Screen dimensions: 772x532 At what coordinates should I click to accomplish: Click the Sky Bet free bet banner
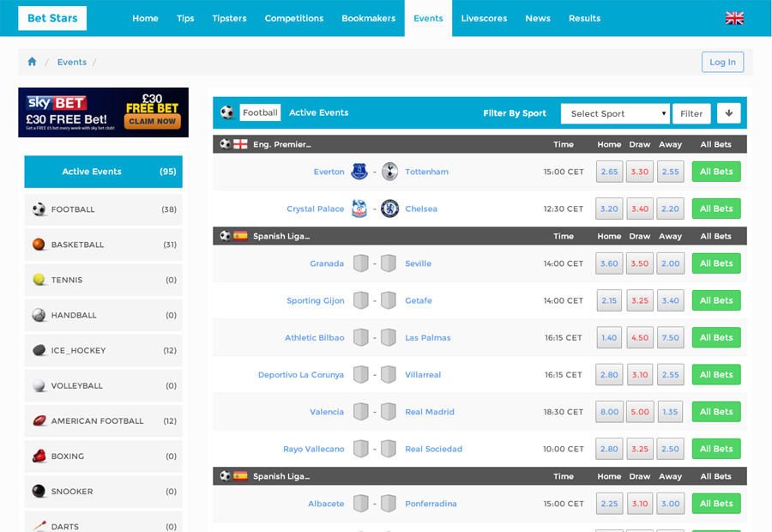104,112
